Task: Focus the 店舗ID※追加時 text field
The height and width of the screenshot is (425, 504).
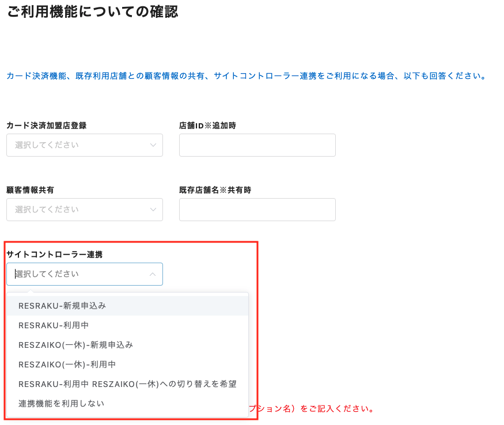Action: (257, 145)
